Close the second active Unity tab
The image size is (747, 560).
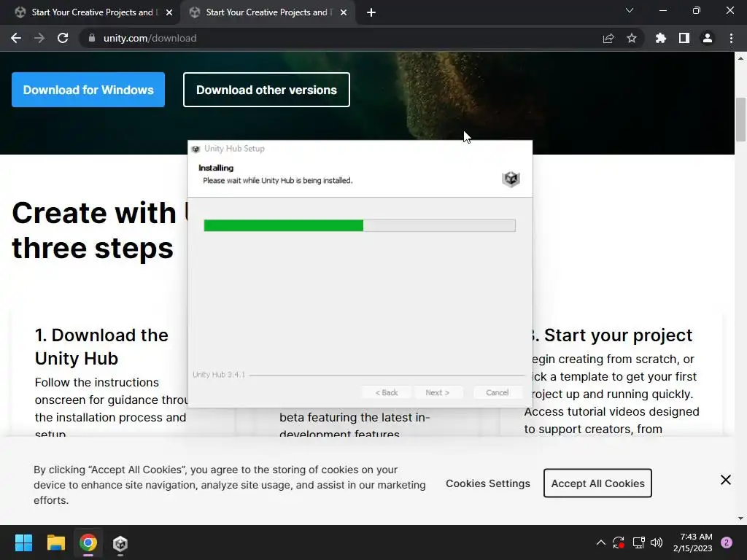click(344, 13)
